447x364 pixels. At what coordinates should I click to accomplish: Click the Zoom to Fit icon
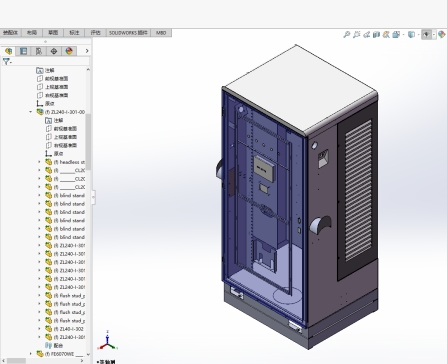tap(347, 34)
